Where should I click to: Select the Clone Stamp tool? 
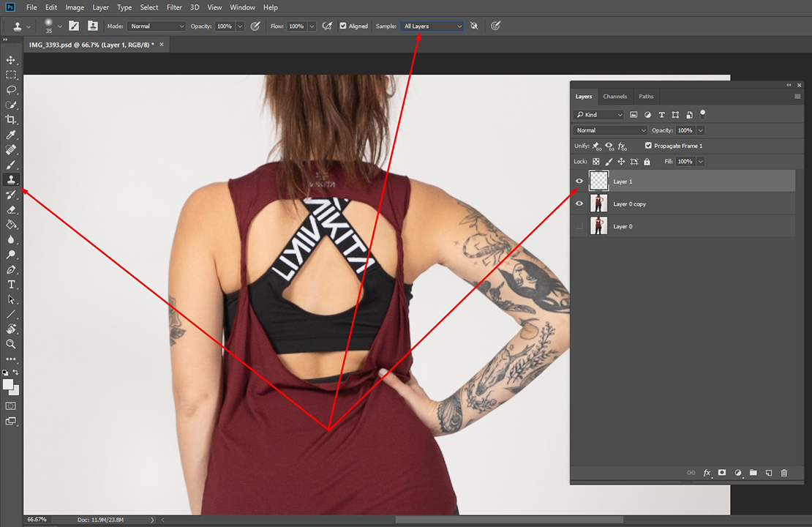tap(11, 180)
